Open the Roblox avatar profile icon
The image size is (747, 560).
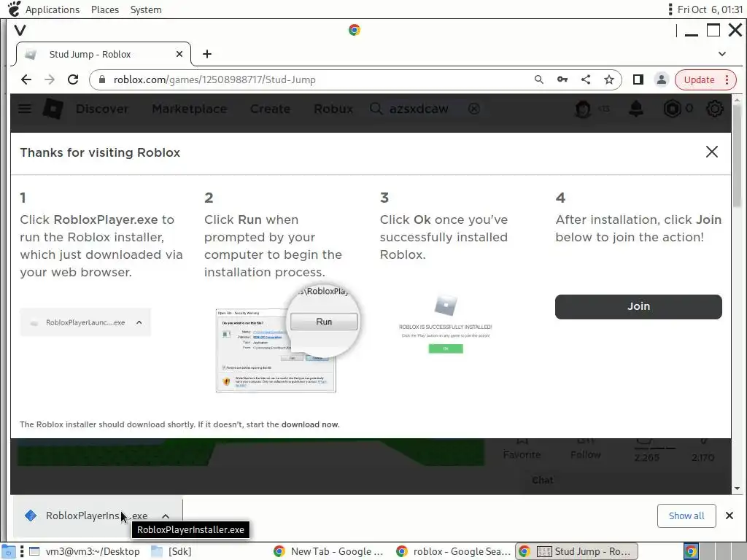pyautogui.click(x=583, y=109)
